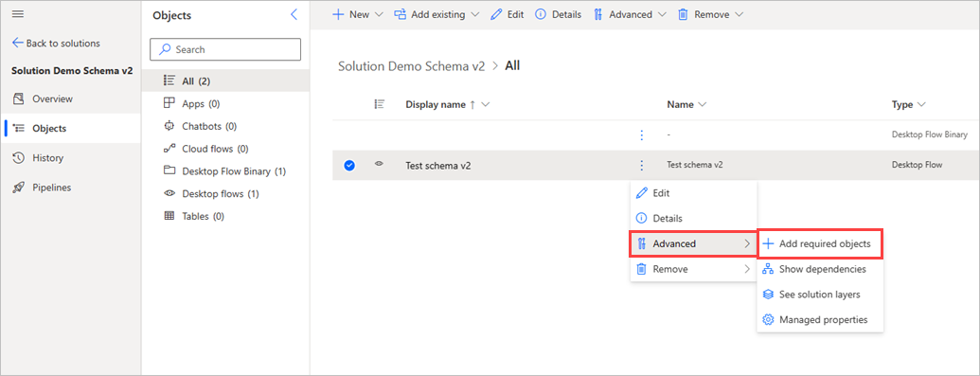Choose Edit in context menu
Viewport: 980px width, 376px height.
tap(693, 193)
